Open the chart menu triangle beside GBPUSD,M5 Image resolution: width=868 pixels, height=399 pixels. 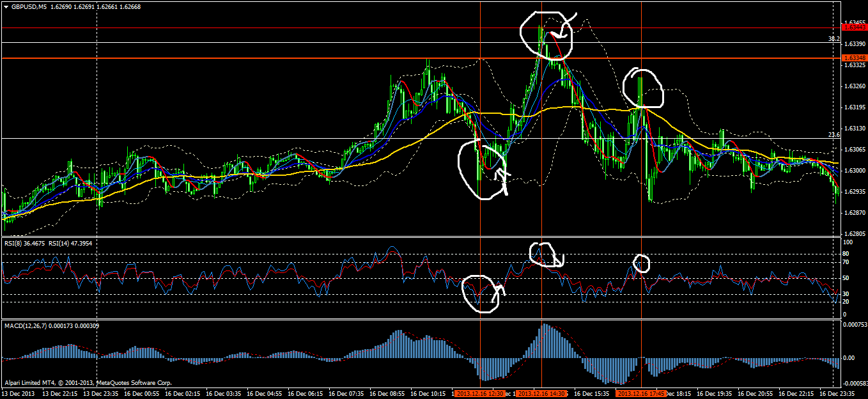6,6
